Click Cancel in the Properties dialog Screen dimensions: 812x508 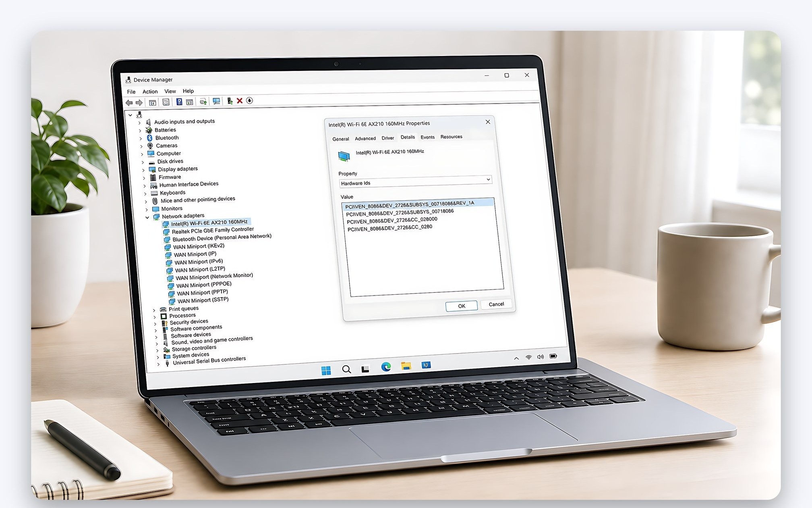coord(496,304)
